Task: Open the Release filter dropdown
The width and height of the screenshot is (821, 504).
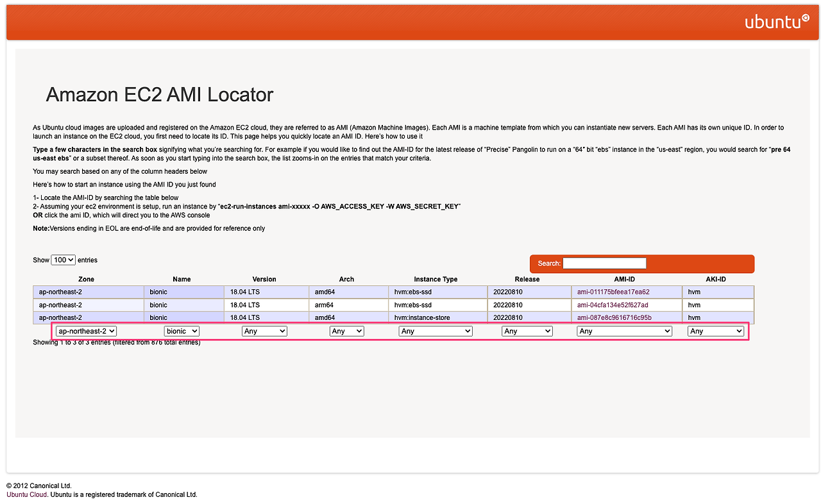Action: click(x=527, y=331)
